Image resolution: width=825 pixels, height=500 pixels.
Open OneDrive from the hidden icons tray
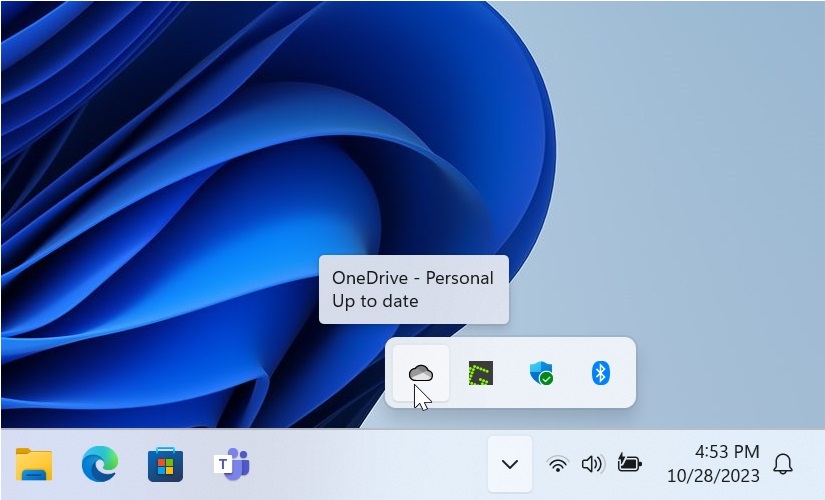421,373
